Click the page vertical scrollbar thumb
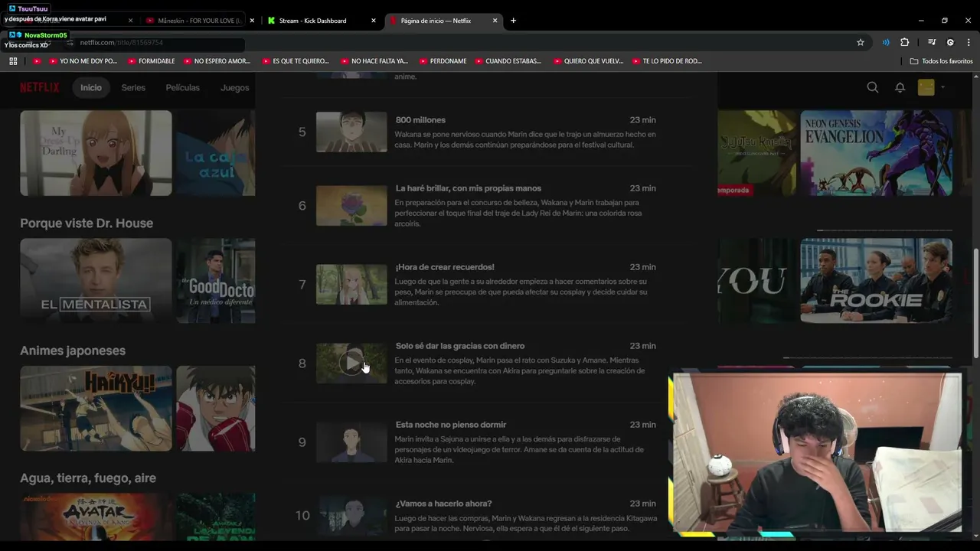This screenshot has width=980, height=551. point(975,302)
